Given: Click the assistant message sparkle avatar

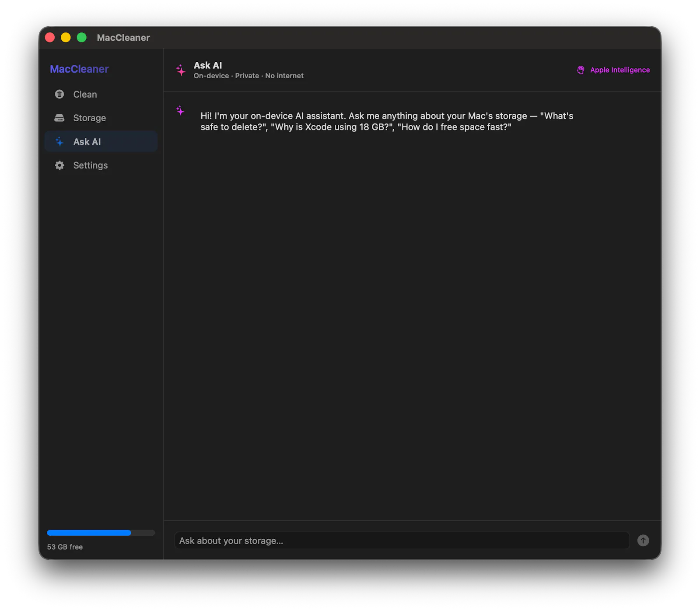Looking at the screenshot, I should coord(180,110).
